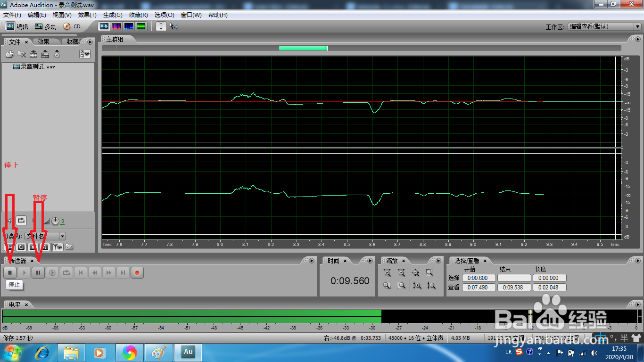Image resolution: width=644 pixels, height=362 pixels.
Task: Click zoom in vertically icon
Action: [417, 285]
